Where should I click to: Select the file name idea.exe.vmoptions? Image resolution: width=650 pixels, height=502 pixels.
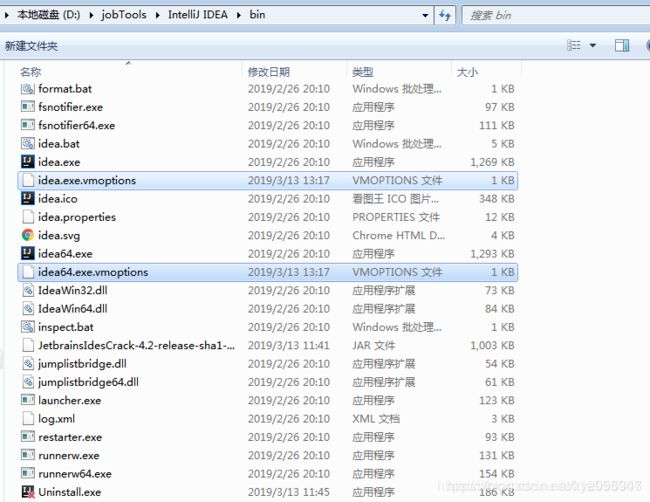[x=87, y=180]
